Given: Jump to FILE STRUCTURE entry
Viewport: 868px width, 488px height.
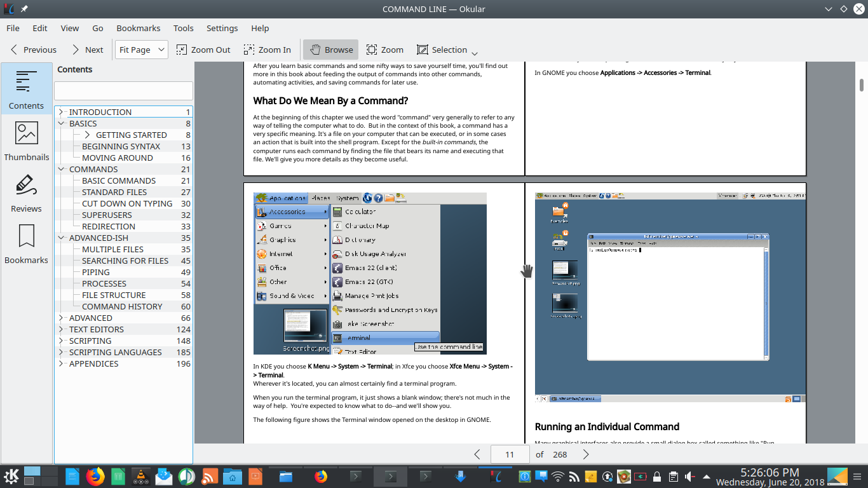Looking at the screenshot, I should pyautogui.click(x=114, y=295).
